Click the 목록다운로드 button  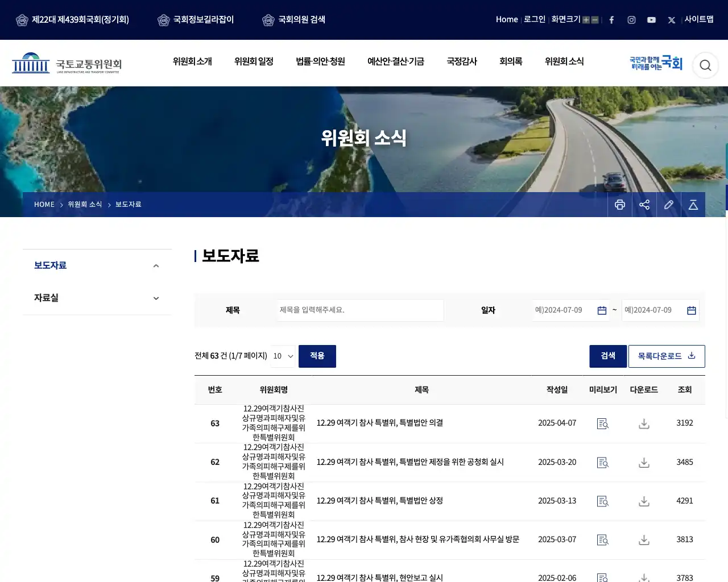(667, 356)
